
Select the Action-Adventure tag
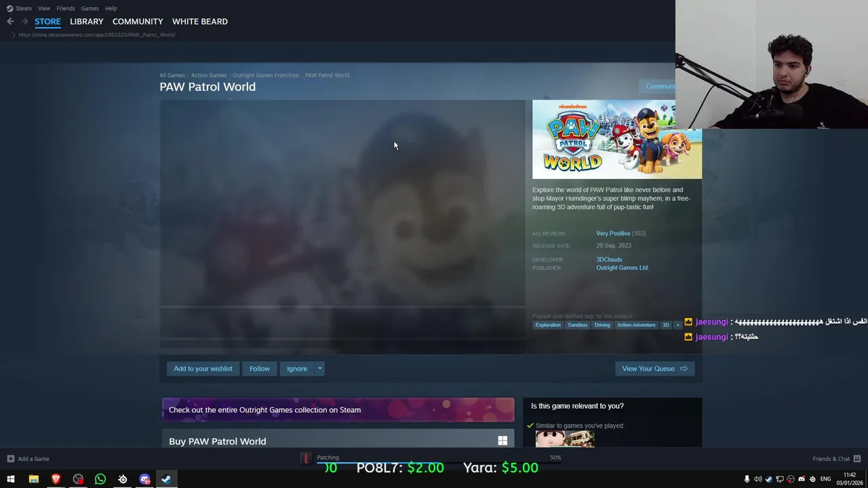click(636, 325)
